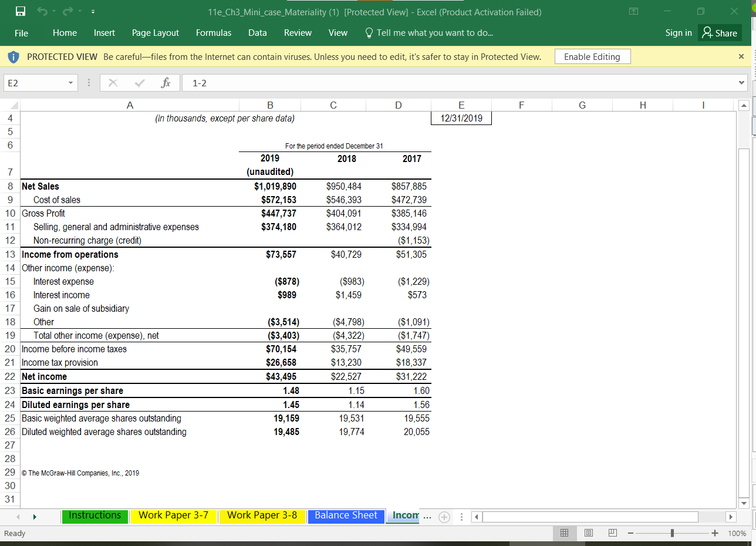Click the McGraw-Hill copyright cell
756x546 pixels.
(130, 473)
